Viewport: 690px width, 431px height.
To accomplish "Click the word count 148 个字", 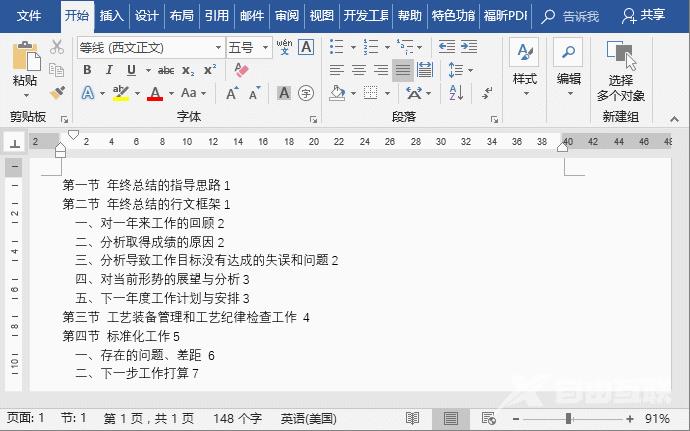I will pyautogui.click(x=238, y=418).
